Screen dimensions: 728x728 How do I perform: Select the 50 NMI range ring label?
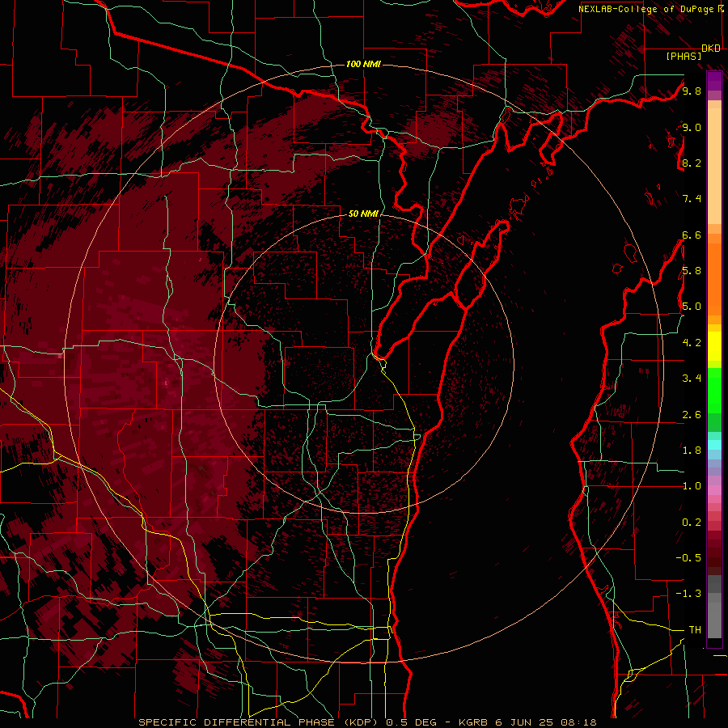[x=363, y=214]
